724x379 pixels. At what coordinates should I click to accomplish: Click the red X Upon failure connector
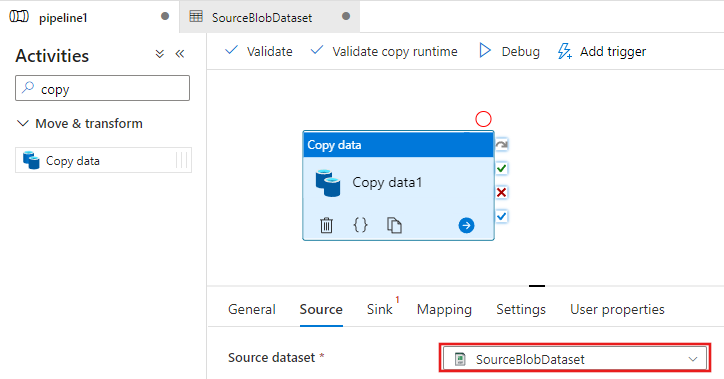[501, 193]
